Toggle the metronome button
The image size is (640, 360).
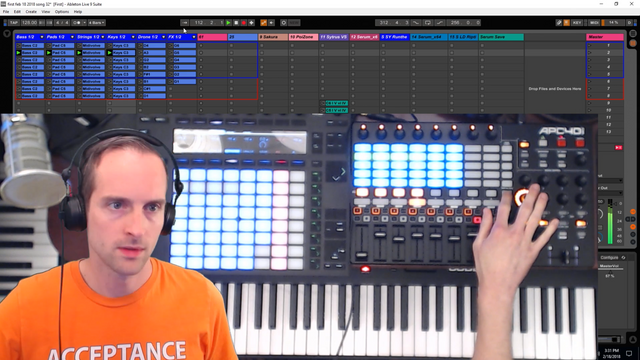[x=76, y=23]
